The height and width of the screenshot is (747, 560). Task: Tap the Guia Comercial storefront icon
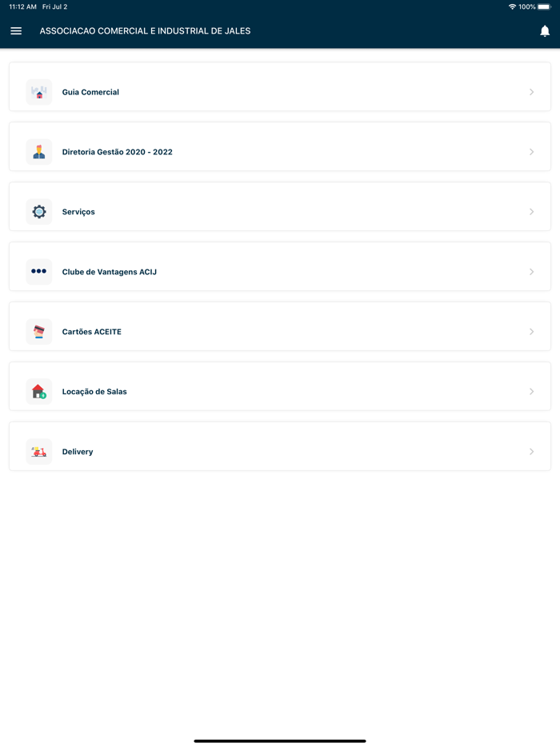[39, 92]
